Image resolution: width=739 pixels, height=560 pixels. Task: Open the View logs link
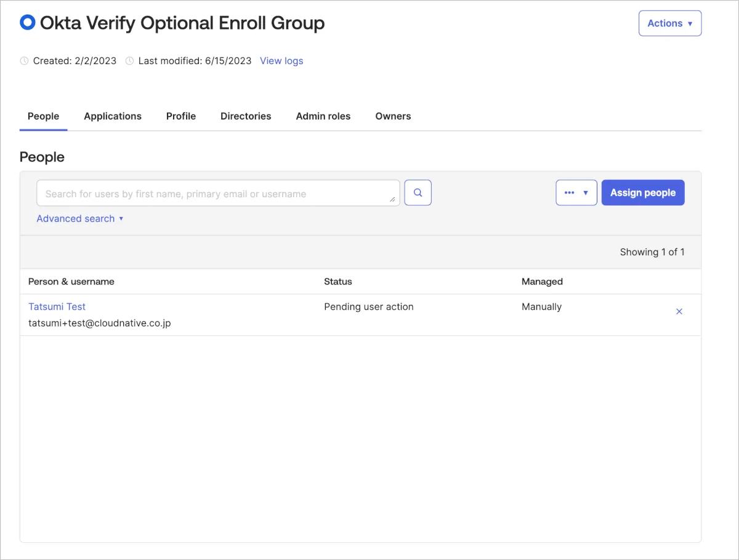(x=281, y=61)
